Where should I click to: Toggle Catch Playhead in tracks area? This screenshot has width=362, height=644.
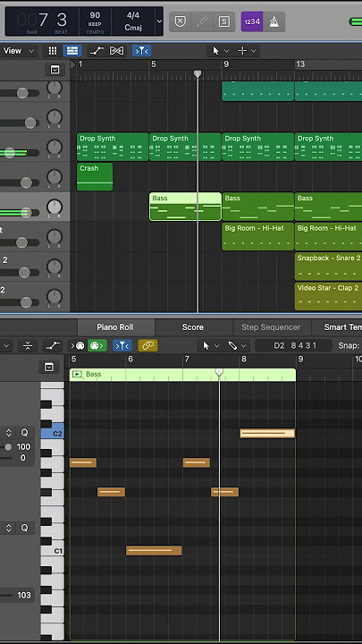[x=141, y=51]
